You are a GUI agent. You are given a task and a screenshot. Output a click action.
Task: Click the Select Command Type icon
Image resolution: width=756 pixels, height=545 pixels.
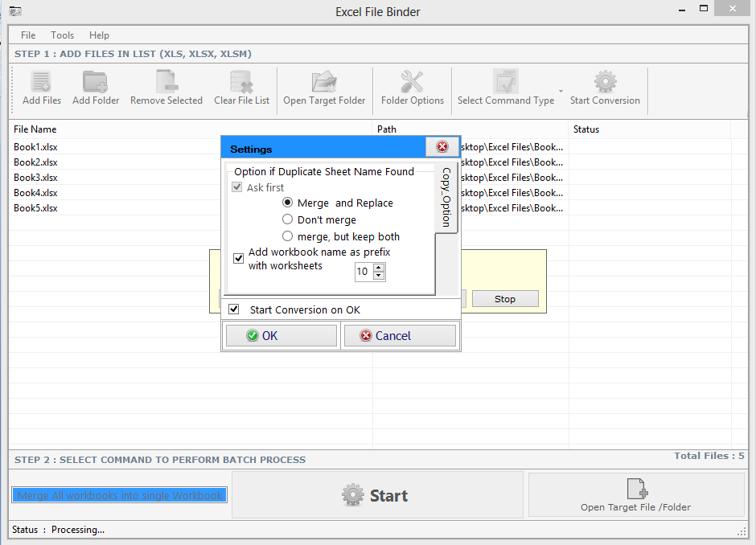506,81
